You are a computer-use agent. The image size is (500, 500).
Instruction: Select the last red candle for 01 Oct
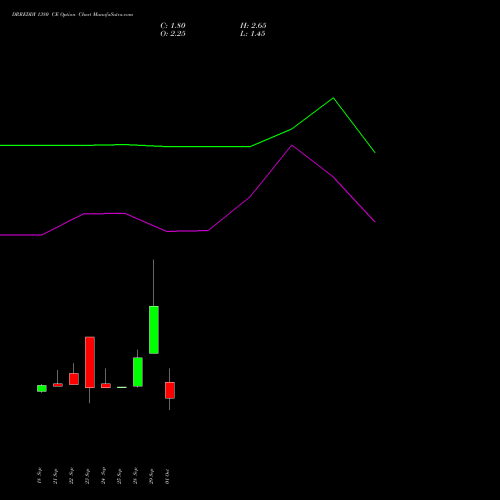tap(170, 390)
